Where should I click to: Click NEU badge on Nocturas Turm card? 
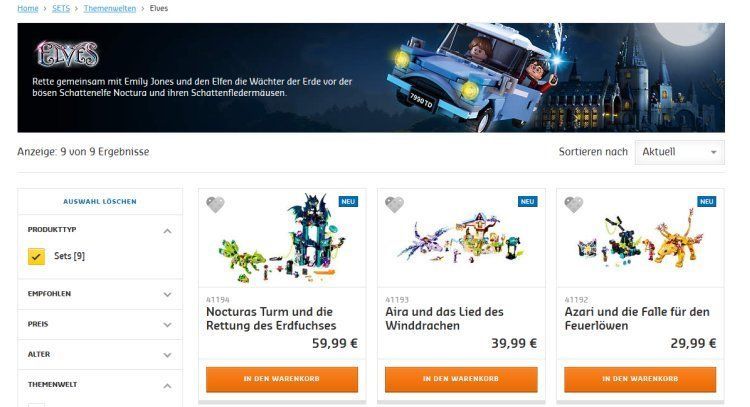[x=348, y=201]
